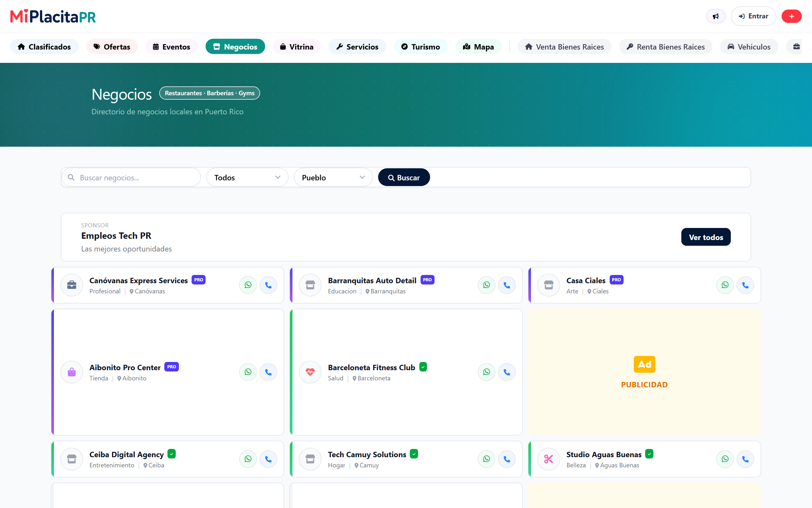
Task: Click the briefcase icon of Canóvanas Express Services
Action: [x=72, y=285]
